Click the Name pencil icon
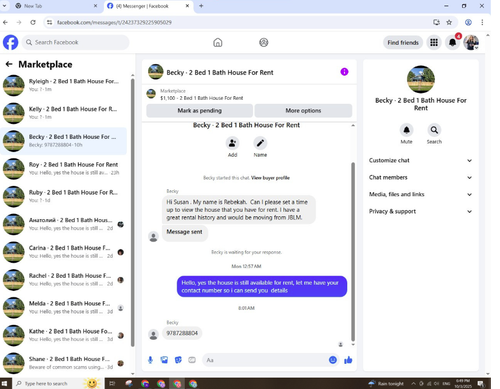The width and height of the screenshot is (500, 389). (x=260, y=143)
